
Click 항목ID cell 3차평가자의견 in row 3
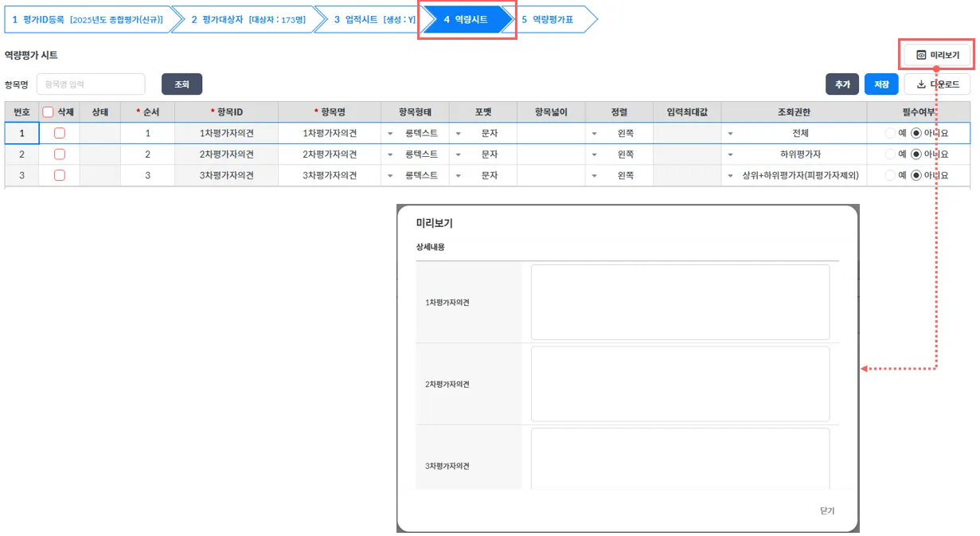click(x=227, y=175)
